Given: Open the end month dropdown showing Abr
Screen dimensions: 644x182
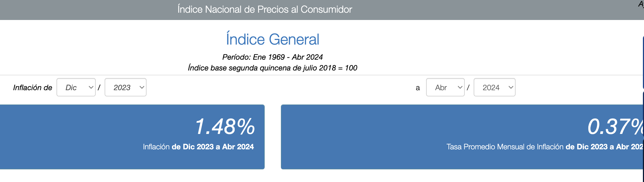Looking at the screenshot, I should pos(445,87).
